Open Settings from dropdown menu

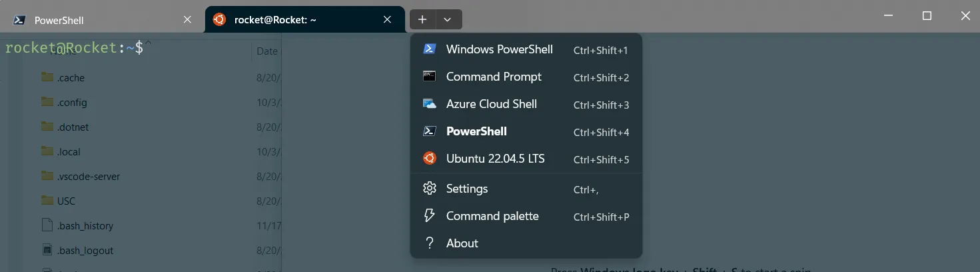click(526, 189)
